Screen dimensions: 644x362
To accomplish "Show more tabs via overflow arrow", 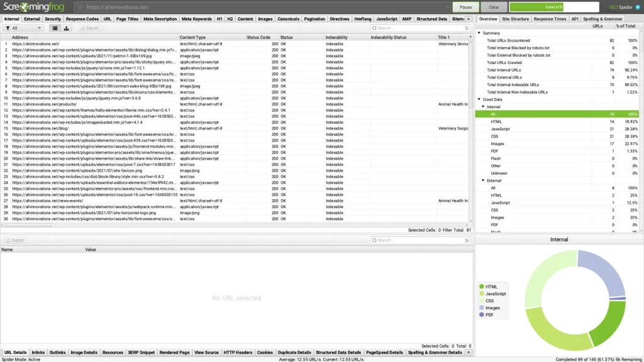I will click(x=468, y=19).
